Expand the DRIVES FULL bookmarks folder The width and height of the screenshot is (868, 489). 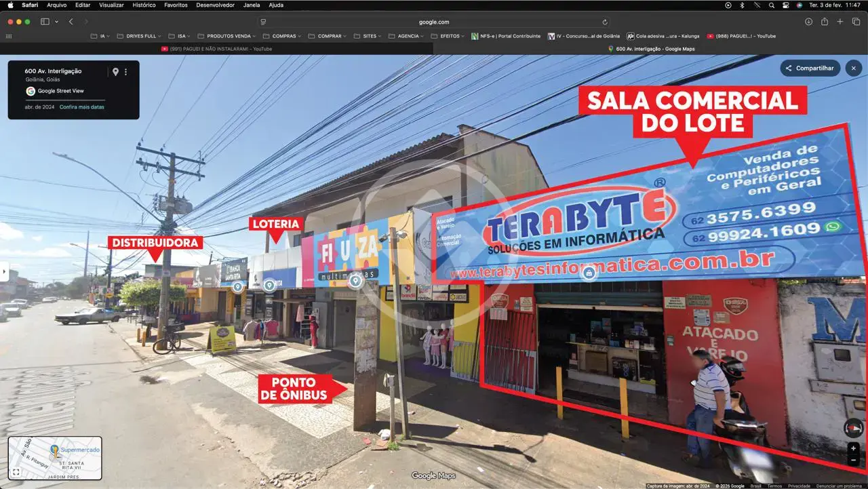139,36
